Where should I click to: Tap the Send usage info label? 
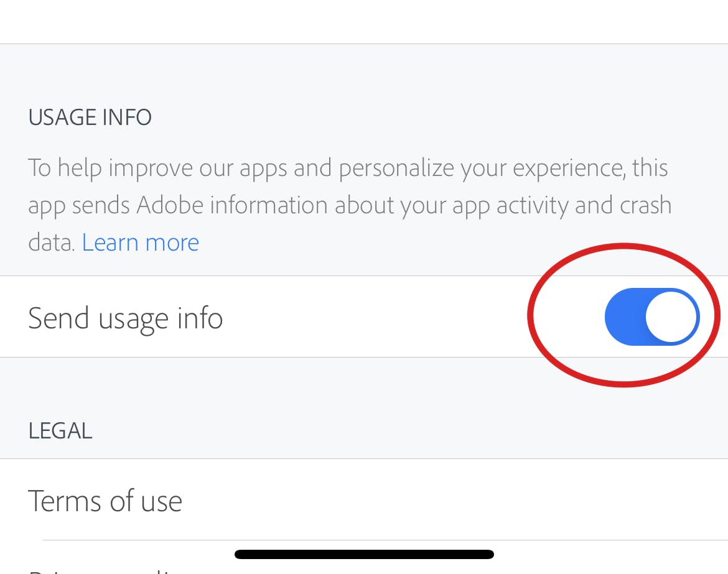point(125,318)
